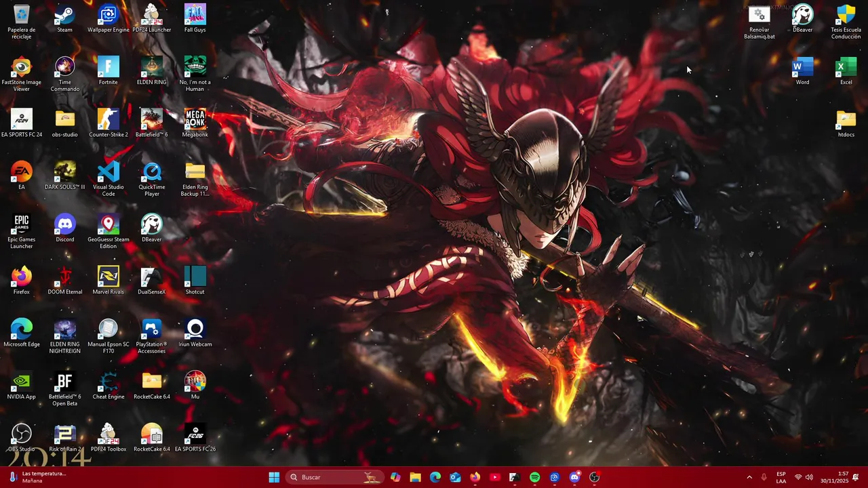The image size is (868, 488).
Task: Open the Steam desktop shortcut
Action: (x=64, y=18)
